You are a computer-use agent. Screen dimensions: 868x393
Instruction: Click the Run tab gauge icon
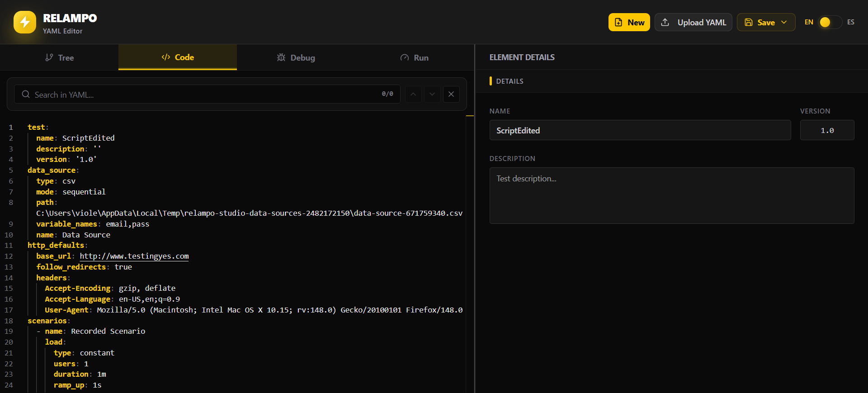(x=405, y=57)
